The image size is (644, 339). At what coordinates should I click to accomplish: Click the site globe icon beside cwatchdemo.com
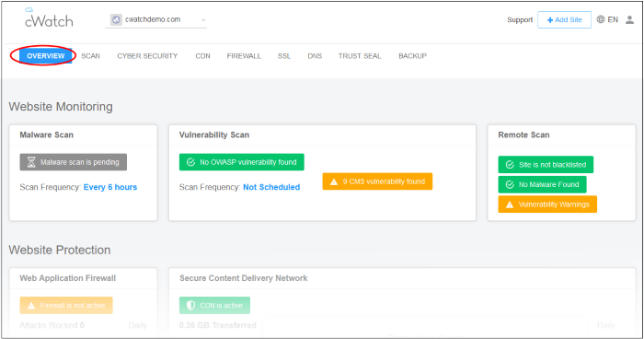116,19
